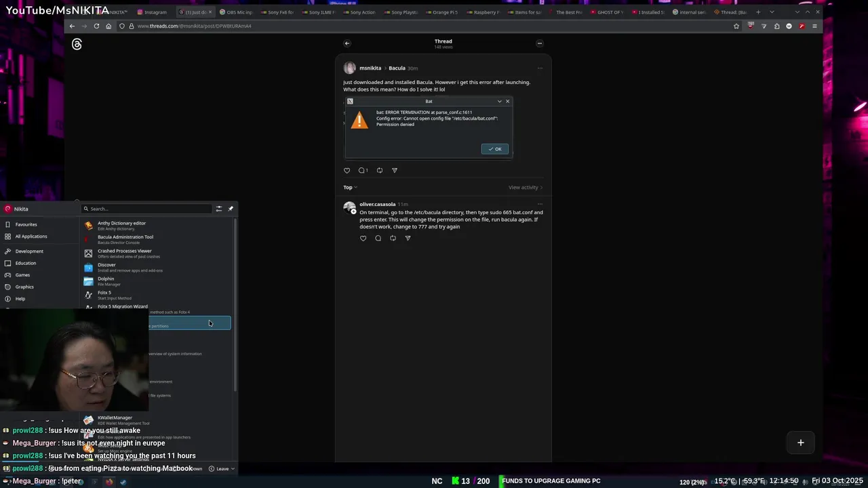Repost msnikita's post
The image size is (868, 488).
pos(379,170)
